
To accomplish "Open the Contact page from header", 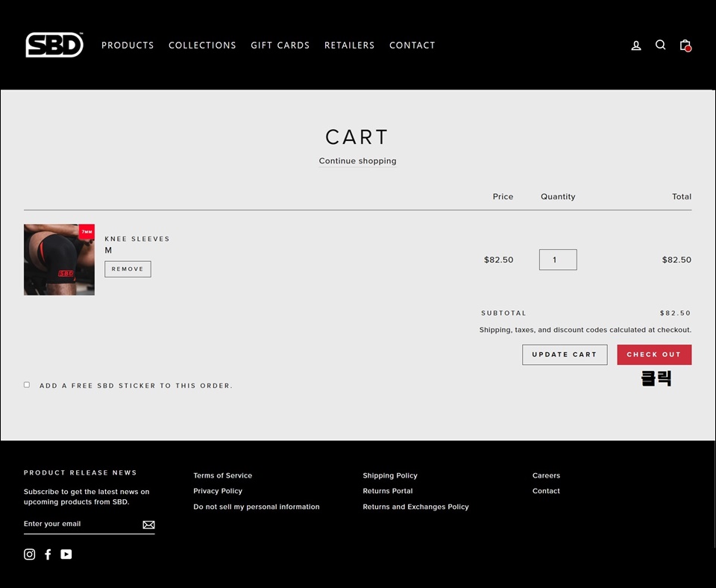I will pos(412,46).
